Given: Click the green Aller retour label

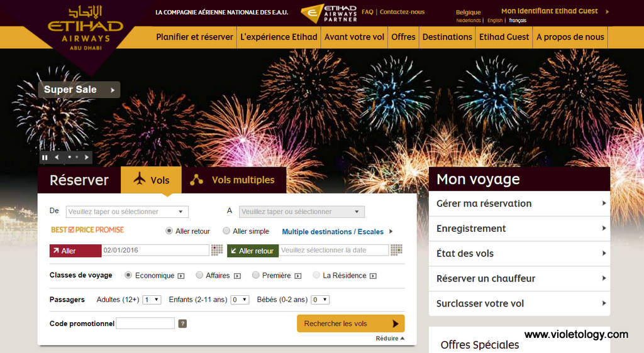Looking at the screenshot, I should [x=253, y=251].
